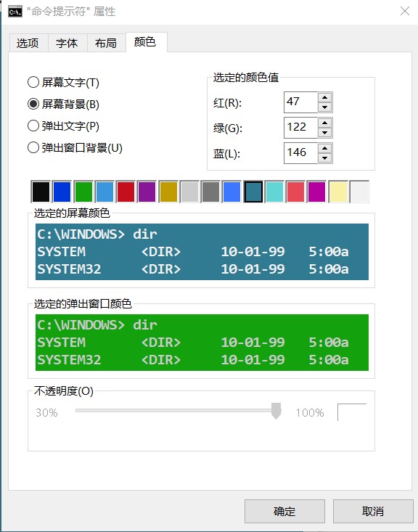Switch to the 布局 tab

pyautogui.click(x=106, y=43)
